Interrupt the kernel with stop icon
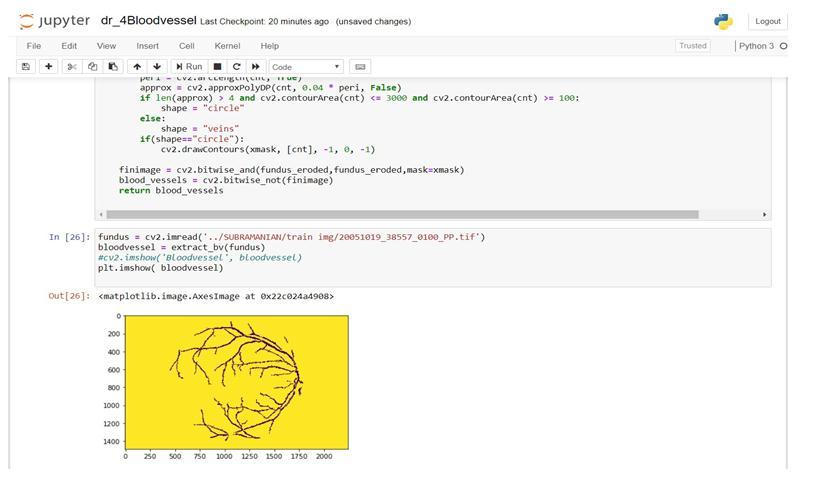Viewport: 821px width, 481px height. coord(217,66)
